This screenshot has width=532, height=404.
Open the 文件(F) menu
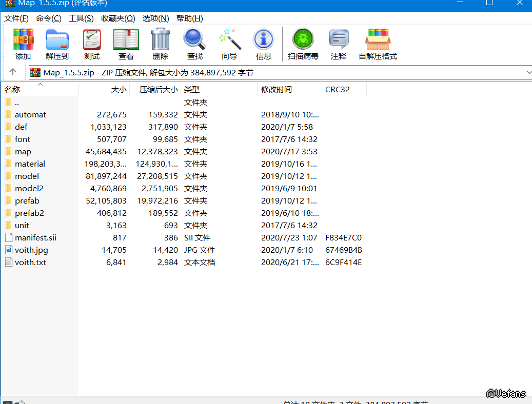pyautogui.click(x=16, y=18)
